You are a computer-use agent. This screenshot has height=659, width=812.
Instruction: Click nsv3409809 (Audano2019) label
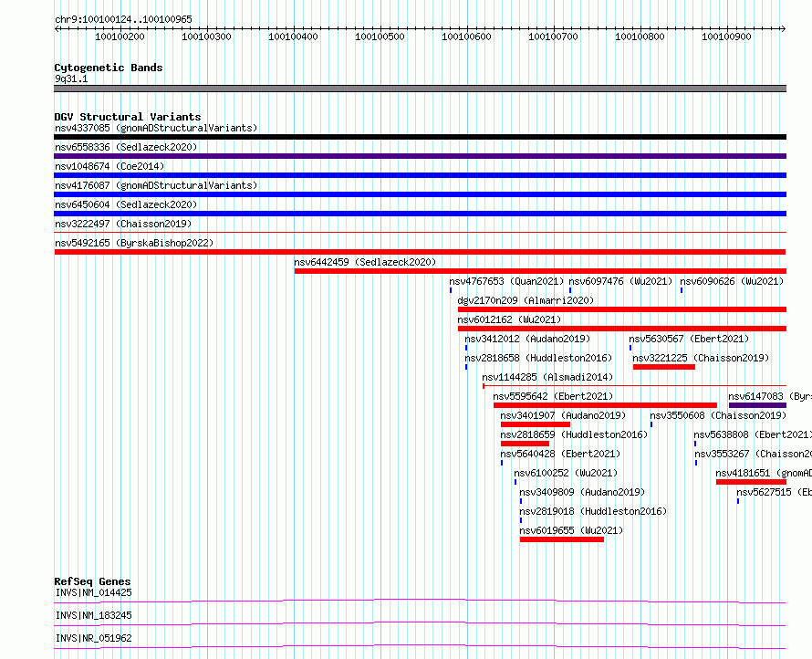(582, 492)
